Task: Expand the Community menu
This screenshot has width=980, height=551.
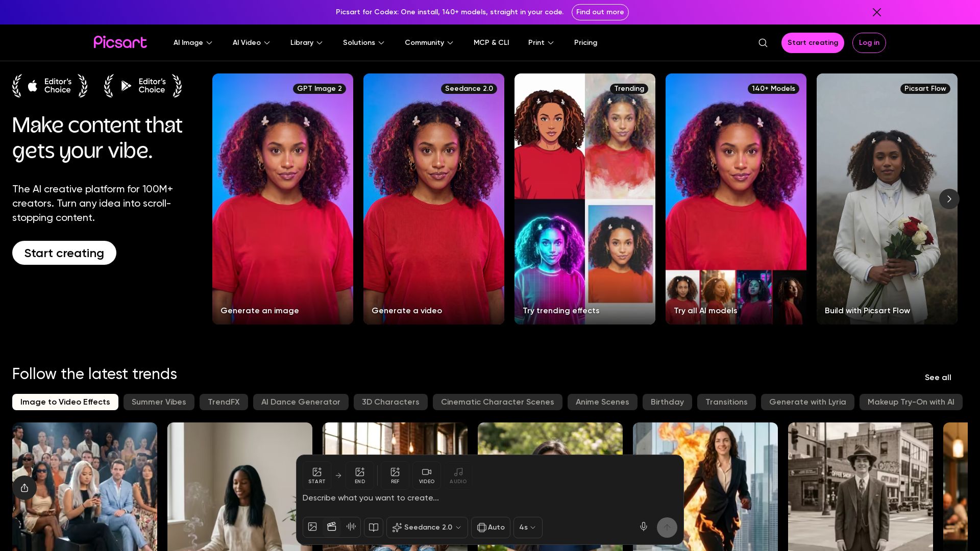Action: tap(429, 43)
